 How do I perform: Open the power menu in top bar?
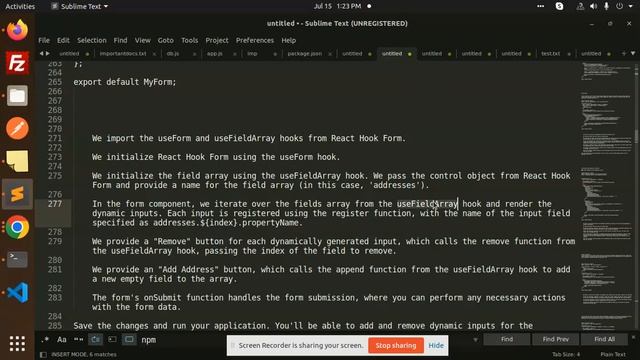620,7
